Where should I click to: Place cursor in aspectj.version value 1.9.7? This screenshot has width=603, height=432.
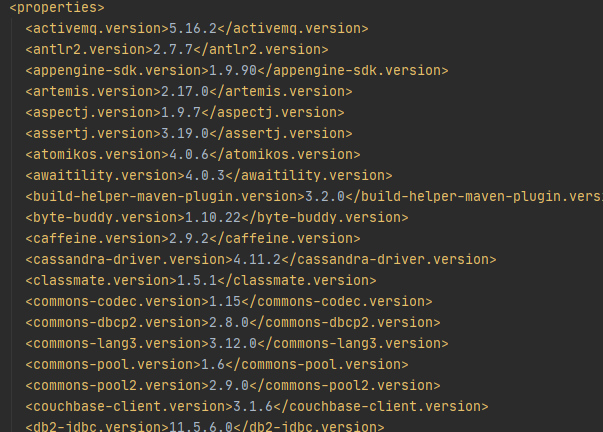tap(181, 112)
